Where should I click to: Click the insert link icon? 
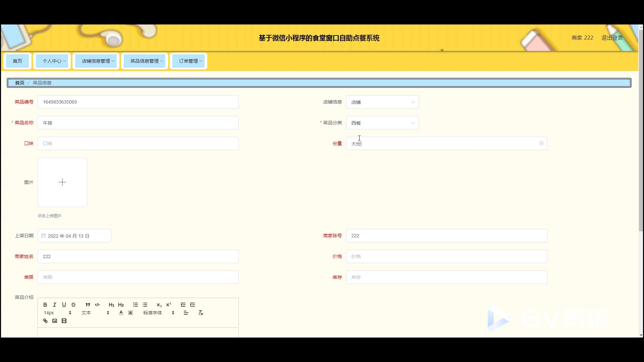(45, 321)
